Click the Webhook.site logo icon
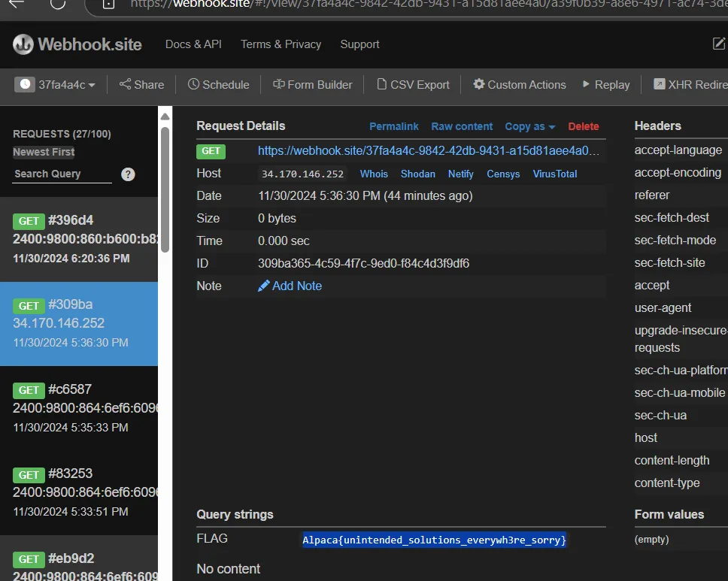The image size is (728, 581). point(23,44)
